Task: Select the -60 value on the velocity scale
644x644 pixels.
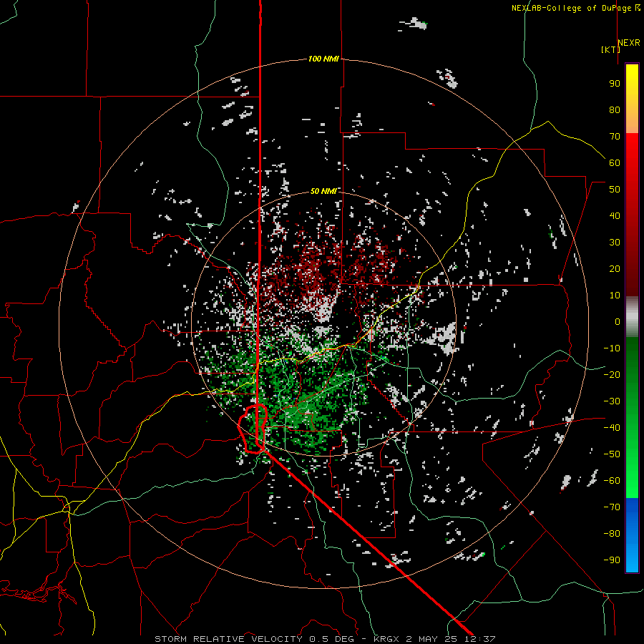Action: tap(612, 481)
